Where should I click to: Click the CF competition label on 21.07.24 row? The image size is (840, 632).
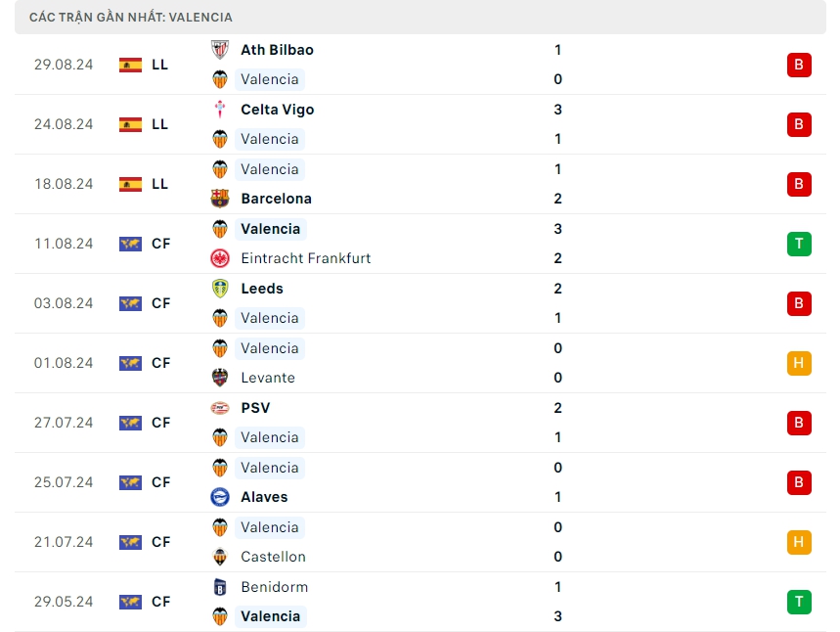tap(161, 542)
